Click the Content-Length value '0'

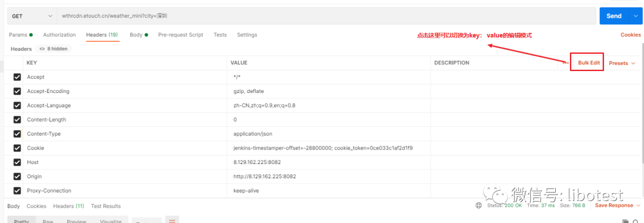[236, 120]
